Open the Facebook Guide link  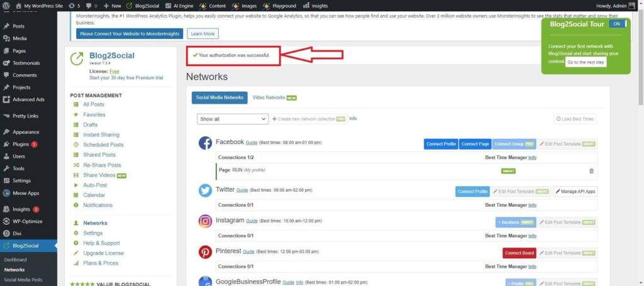pyautogui.click(x=252, y=143)
